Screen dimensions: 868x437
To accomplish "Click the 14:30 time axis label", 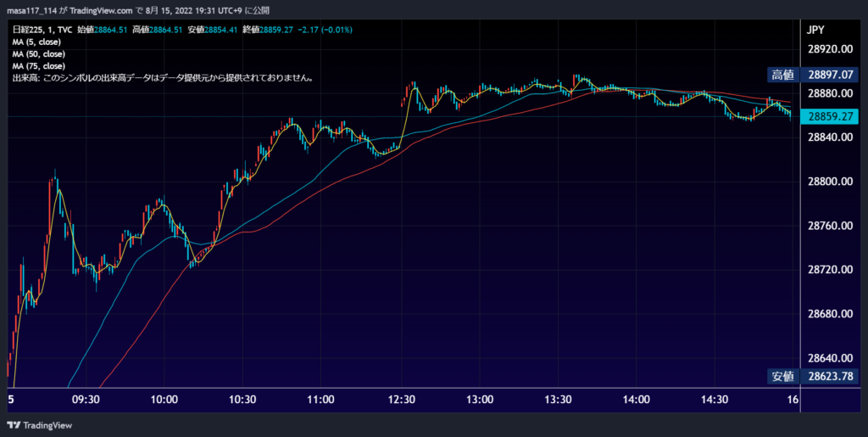I will point(715,400).
